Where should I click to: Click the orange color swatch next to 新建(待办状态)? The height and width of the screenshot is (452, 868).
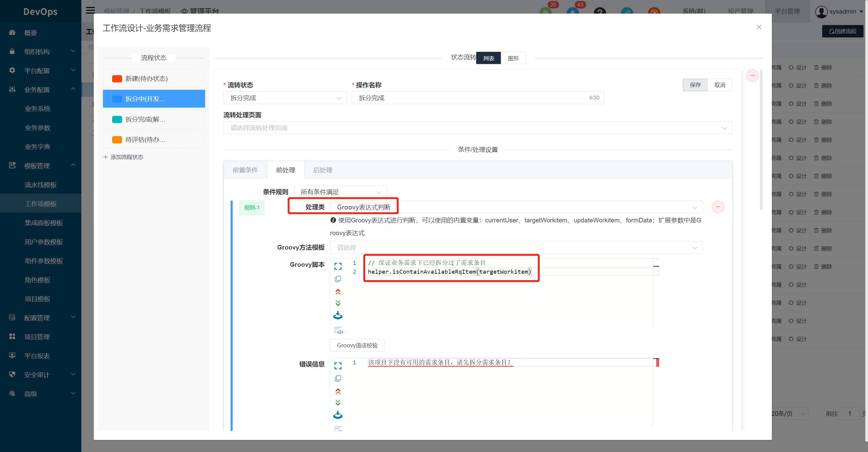[x=117, y=78]
